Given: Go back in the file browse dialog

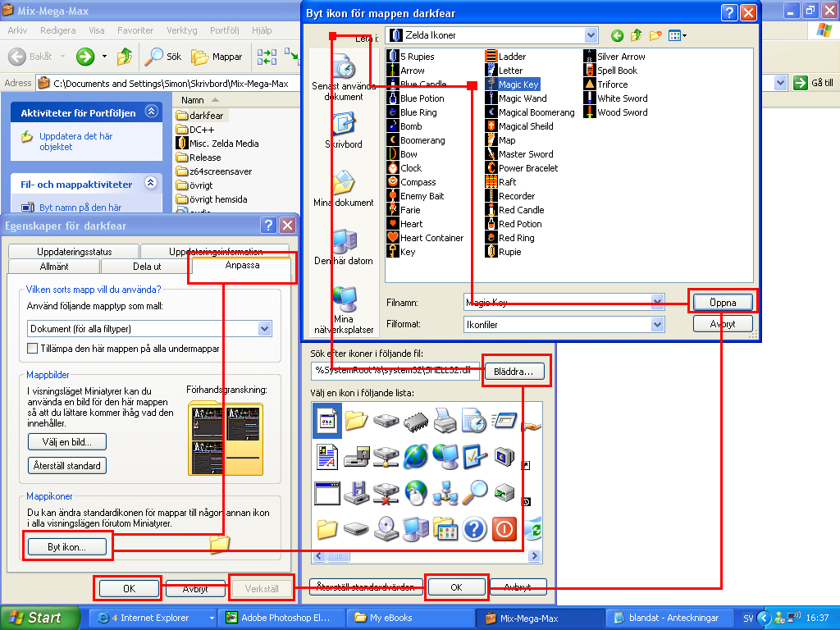Looking at the screenshot, I should coord(617,36).
